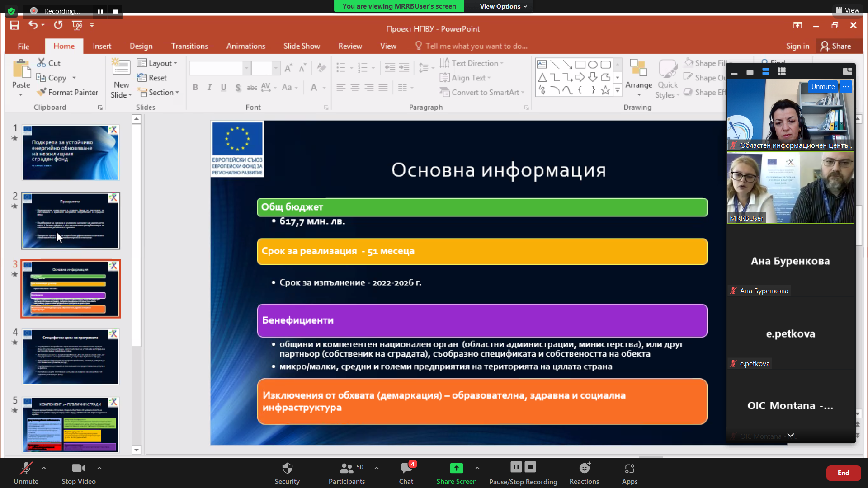Unmute the microphone in the Zoom toolbar
Image resolution: width=868 pixels, height=488 pixels.
(x=26, y=473)
